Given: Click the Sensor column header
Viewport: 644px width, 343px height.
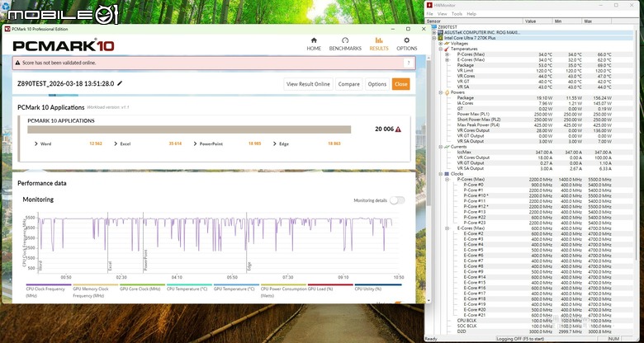Looking at the screenshot, I should click(x=474, y=21).
